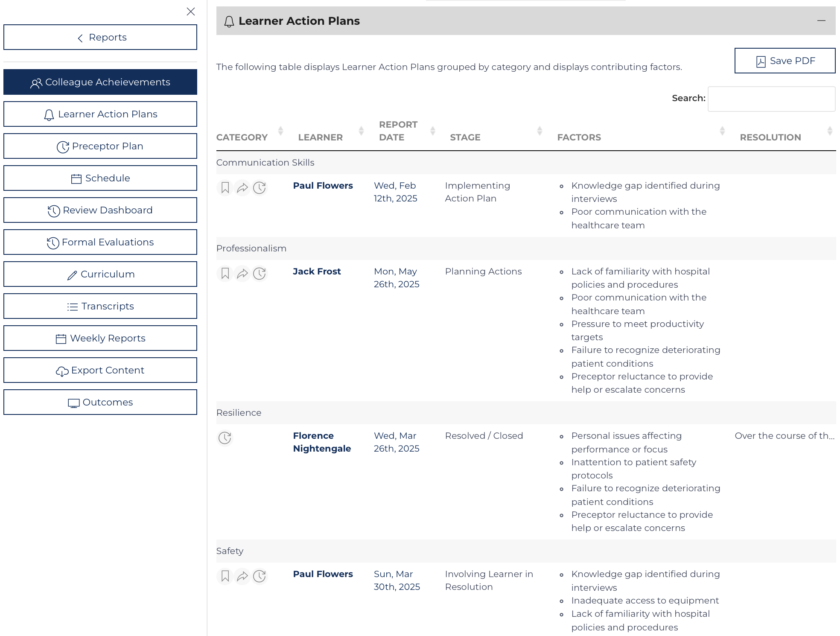Open Review Dashboard

100,210
